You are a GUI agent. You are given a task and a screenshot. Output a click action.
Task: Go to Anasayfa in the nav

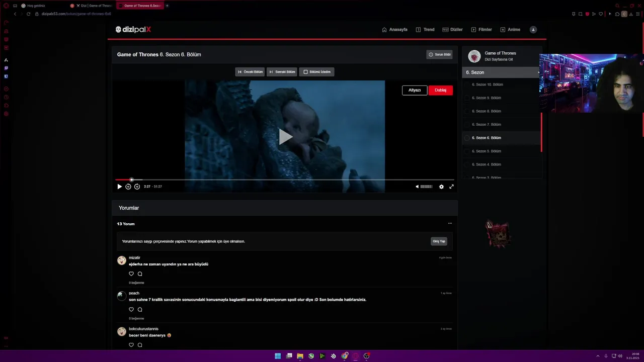click(x=395, y=30)
